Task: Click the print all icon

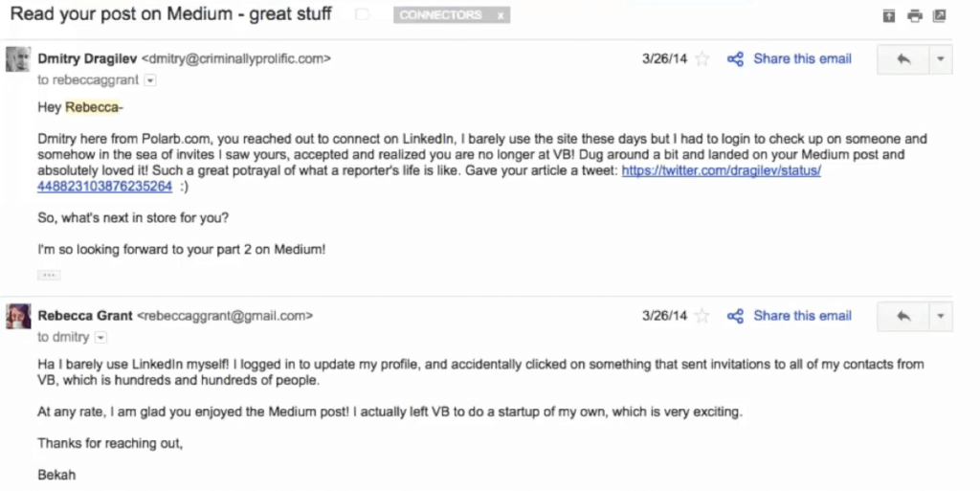Action: pos(914,16)
